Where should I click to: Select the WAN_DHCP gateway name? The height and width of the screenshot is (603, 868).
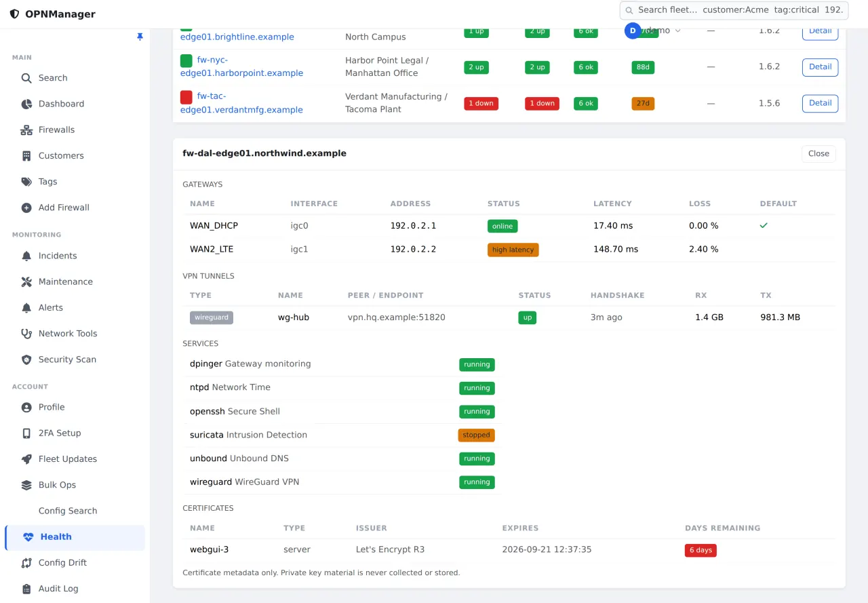click(214, 225)
